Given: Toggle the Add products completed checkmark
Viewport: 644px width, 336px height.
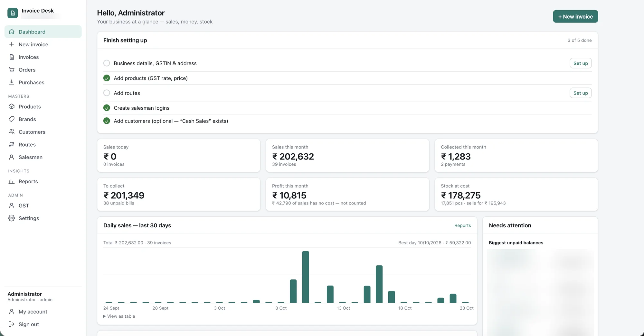Looking at the screenshot, I should pyautogui.click(x=107, y=78).
